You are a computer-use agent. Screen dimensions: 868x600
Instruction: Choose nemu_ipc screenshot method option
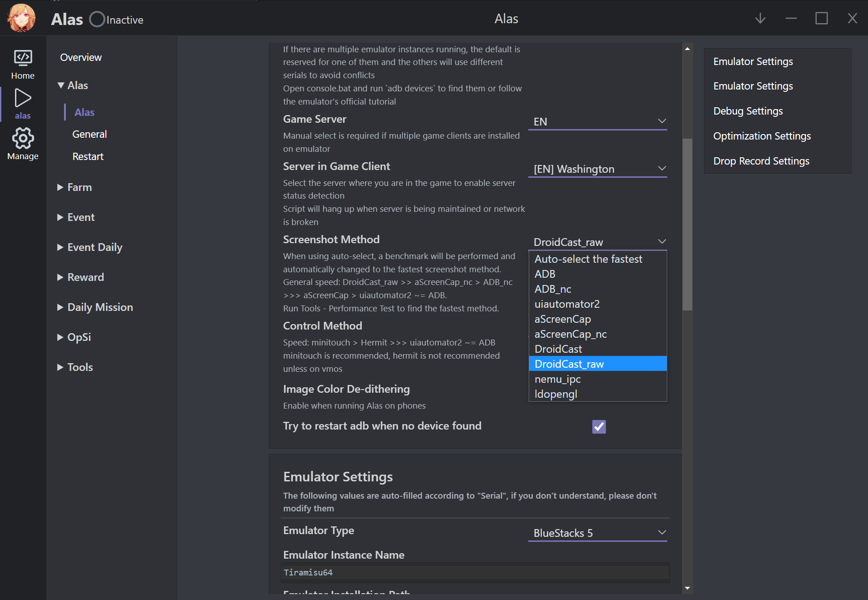tap(557, 379)
